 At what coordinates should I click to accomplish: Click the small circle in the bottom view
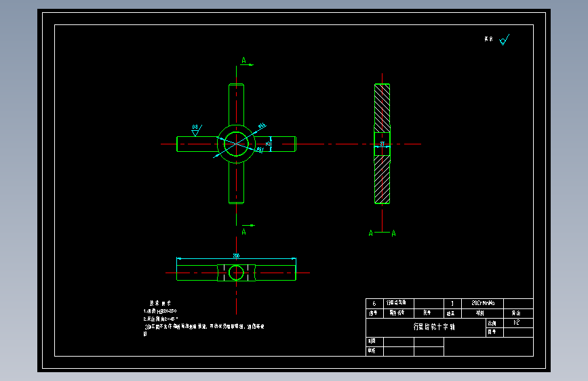click(236, 273)
